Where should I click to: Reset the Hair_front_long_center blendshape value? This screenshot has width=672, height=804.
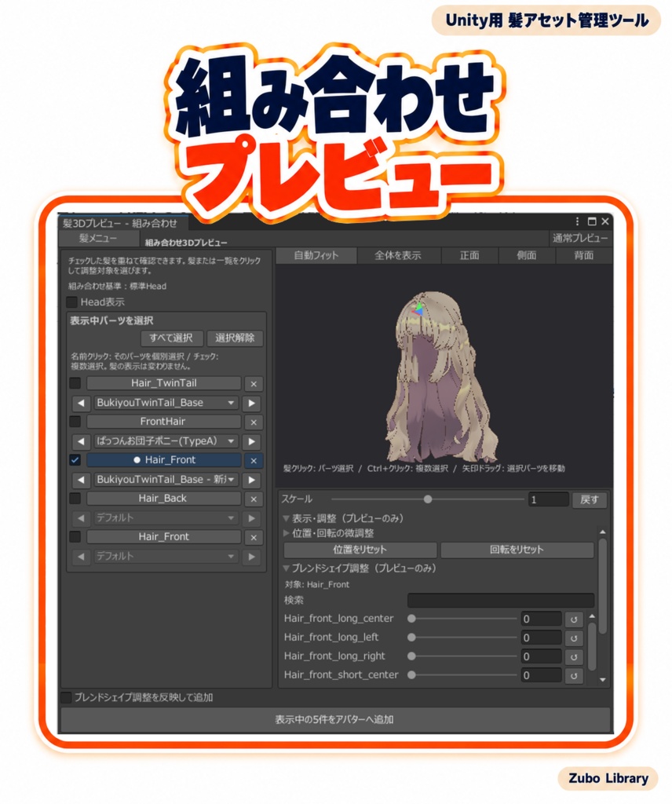click(574, 619)
